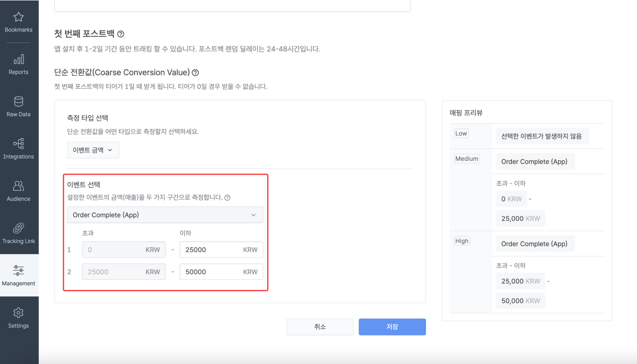Click the 취소 cancel button
The height and width of the screenshot is (364, 637).
coord(320,327)
